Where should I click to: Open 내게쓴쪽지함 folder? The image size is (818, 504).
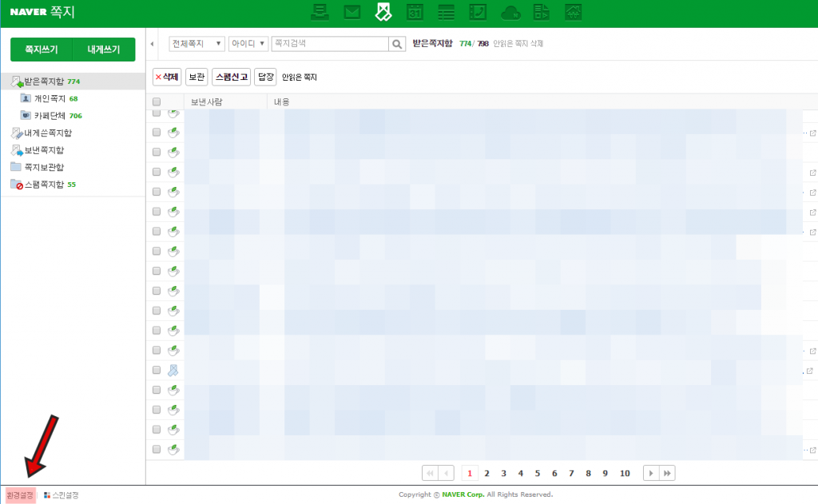click(47, 133)
